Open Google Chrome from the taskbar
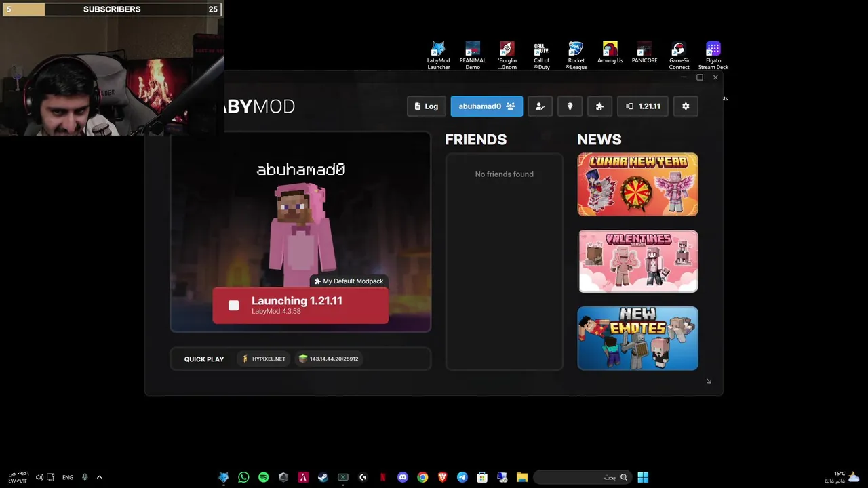 422,477
